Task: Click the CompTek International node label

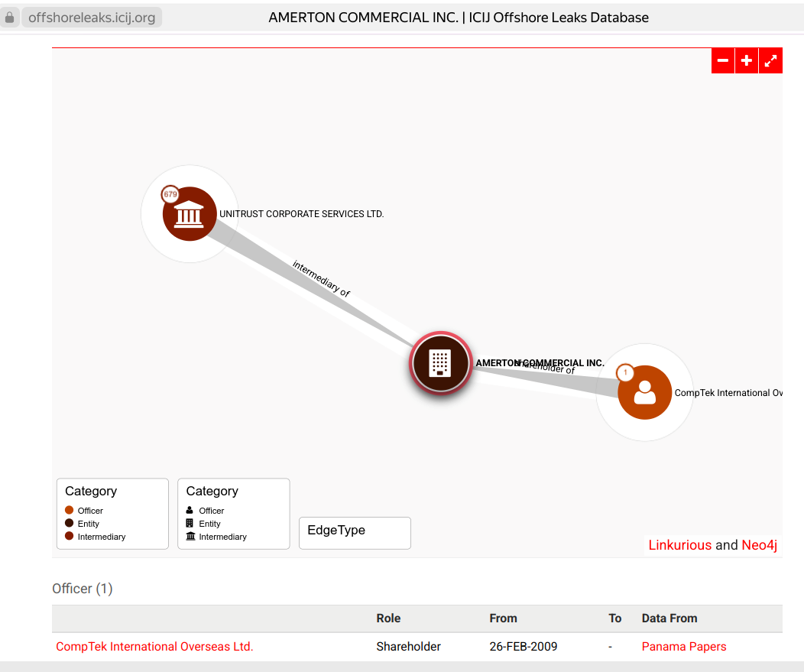Action: [x=728, y=392]
